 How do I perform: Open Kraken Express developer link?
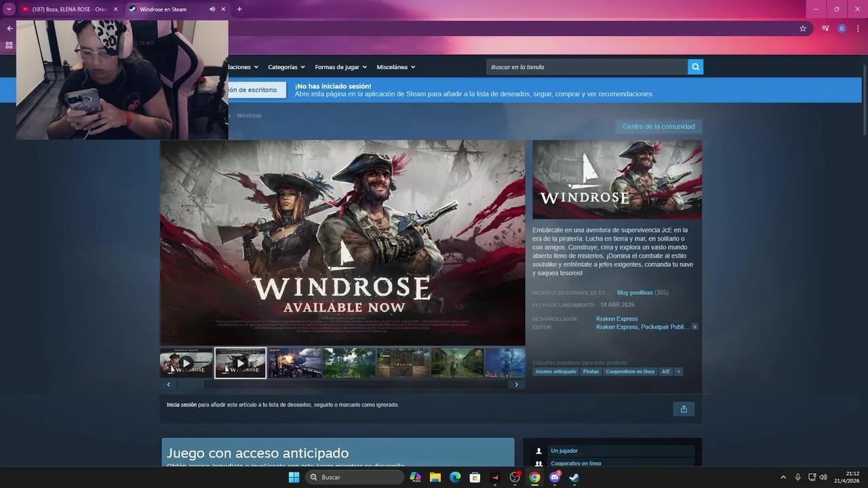617,319
